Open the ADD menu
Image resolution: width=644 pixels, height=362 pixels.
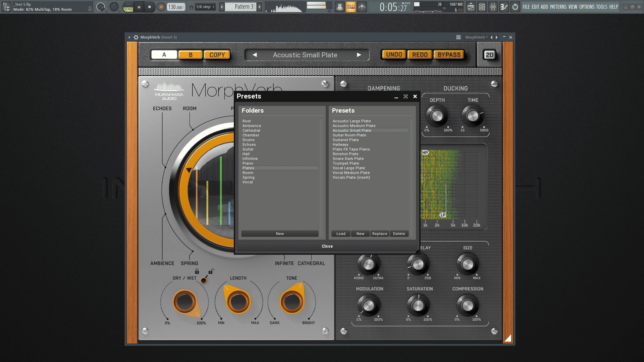tap(544, 7)
